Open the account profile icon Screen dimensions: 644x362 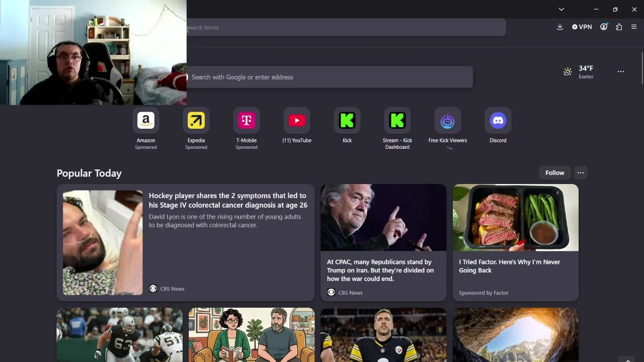(604, 27)
